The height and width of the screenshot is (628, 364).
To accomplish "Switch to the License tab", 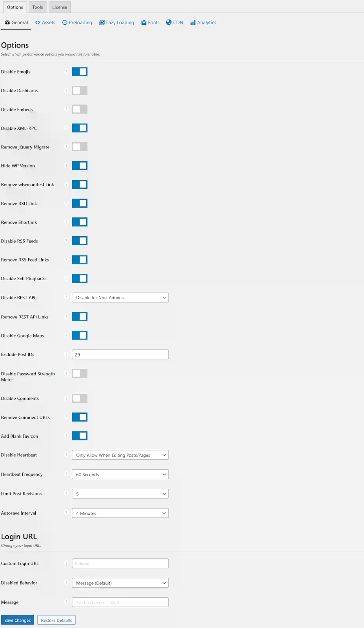I will click(60, 7).
